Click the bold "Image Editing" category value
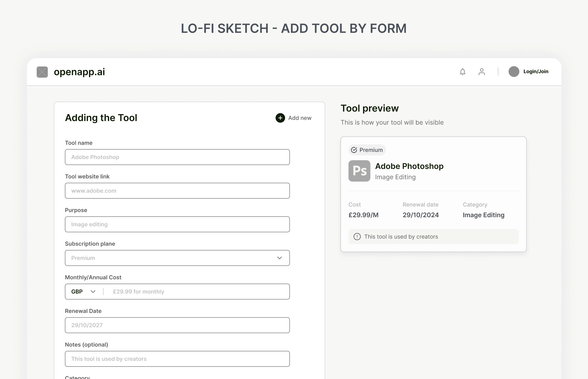This screenshot has height=379, width=588. (483, 215)
